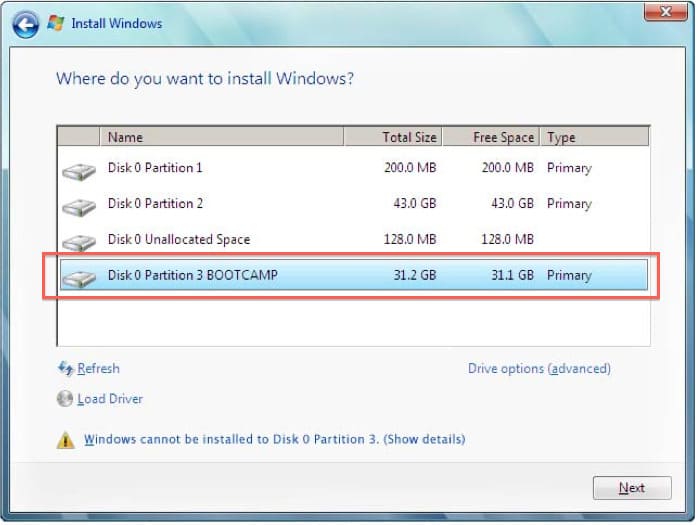Sort by the Name column header
Screen dimensions: 698x525
tap(222, 137)
